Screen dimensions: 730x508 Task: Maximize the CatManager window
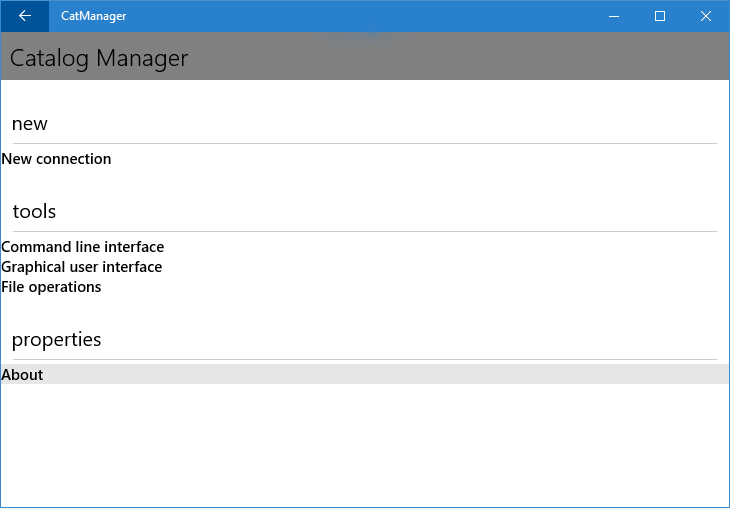(660, 16)
